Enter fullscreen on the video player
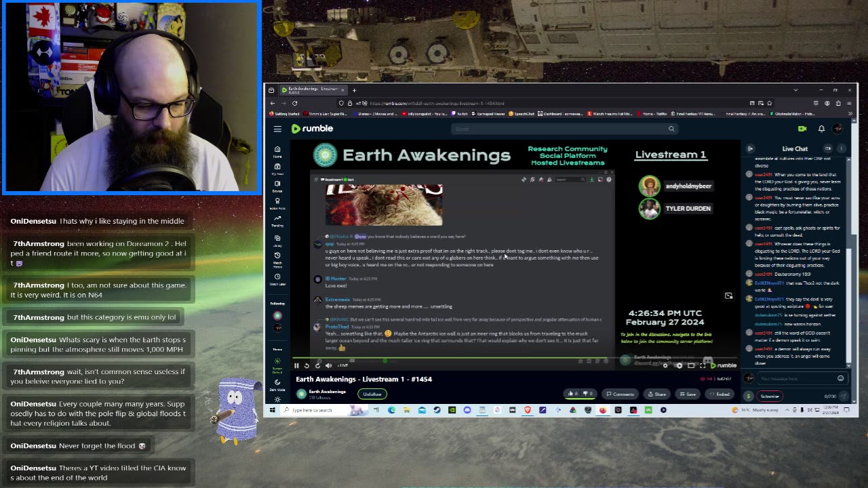 703,365
